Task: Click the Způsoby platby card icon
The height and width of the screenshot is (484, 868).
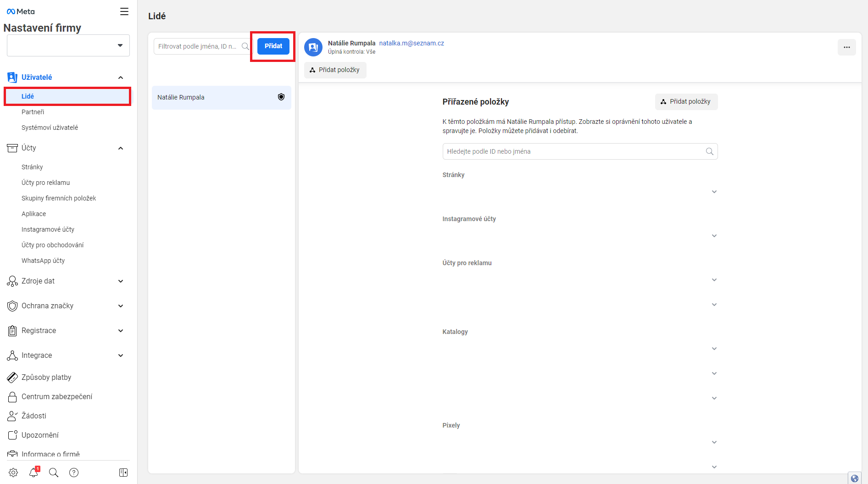Action: tap(12, 377)
